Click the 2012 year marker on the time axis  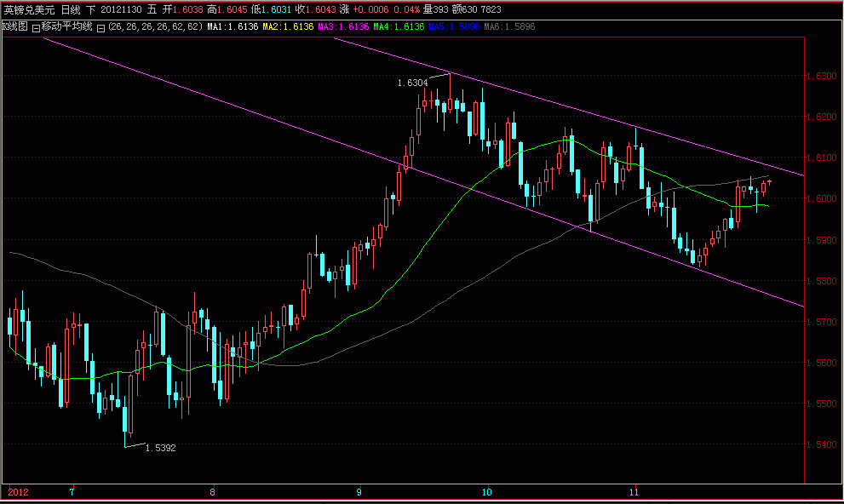pos(18,492)
